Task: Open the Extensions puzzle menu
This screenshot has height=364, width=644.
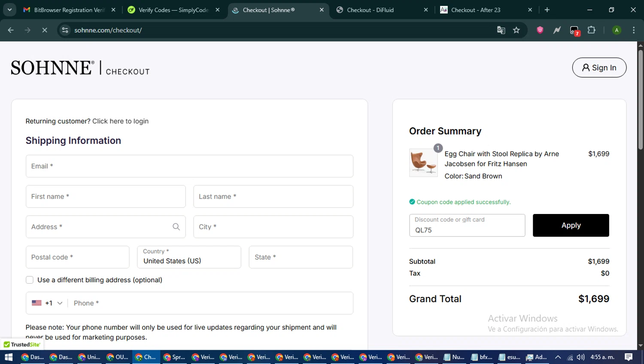Action: 592,30
